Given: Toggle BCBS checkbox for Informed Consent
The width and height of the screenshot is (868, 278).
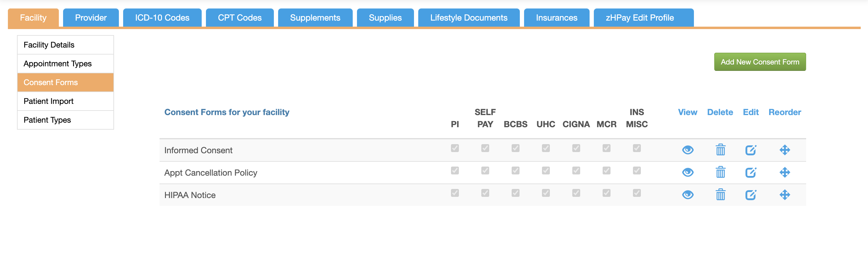Looking at the screenshot, I should click(515, 148).
